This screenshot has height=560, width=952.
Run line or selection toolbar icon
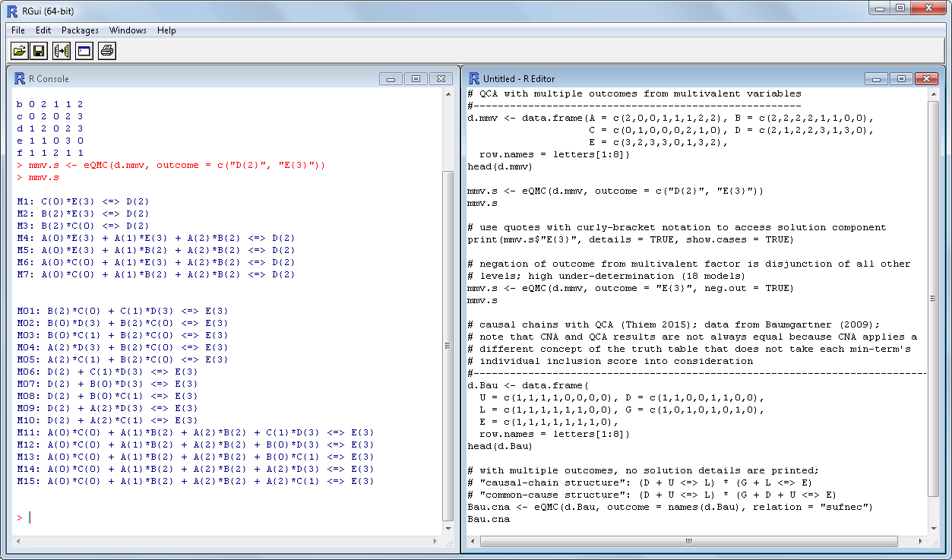pos(62,51)
